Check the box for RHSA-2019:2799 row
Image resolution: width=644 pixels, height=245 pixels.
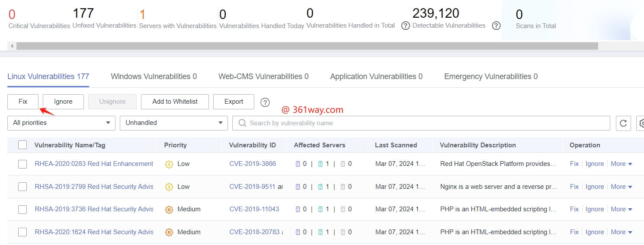point(22,187)
